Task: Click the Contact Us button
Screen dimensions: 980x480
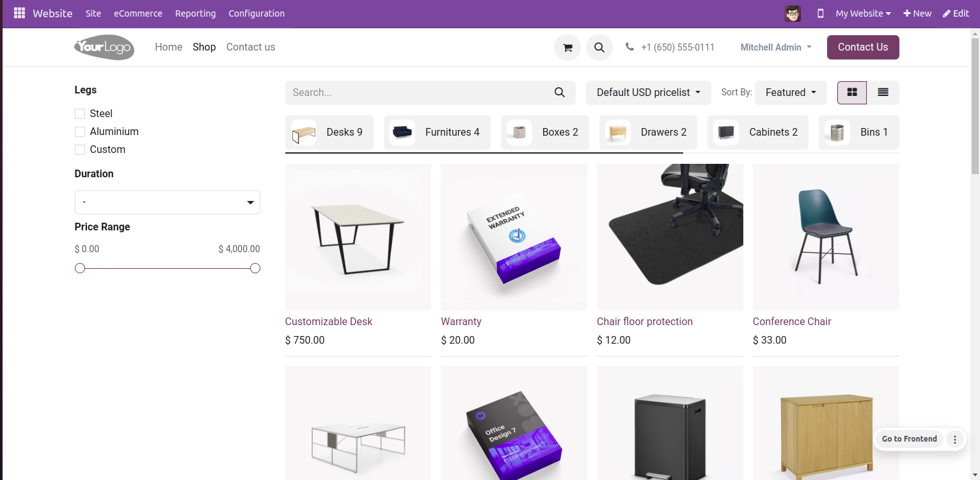Action: (863, 47)
